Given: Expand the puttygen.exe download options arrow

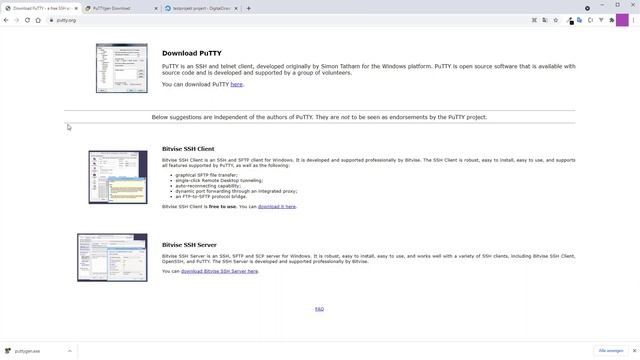Looking at the screenshot, I should [70, 351].
